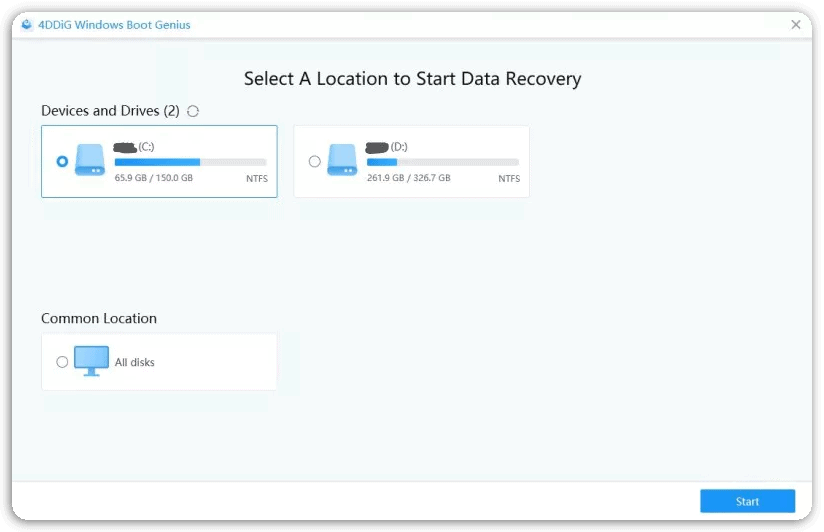The image size is (824, 532).
Task: Click the 4DDiG app logo icon
Action: click(x=27, y=25)
